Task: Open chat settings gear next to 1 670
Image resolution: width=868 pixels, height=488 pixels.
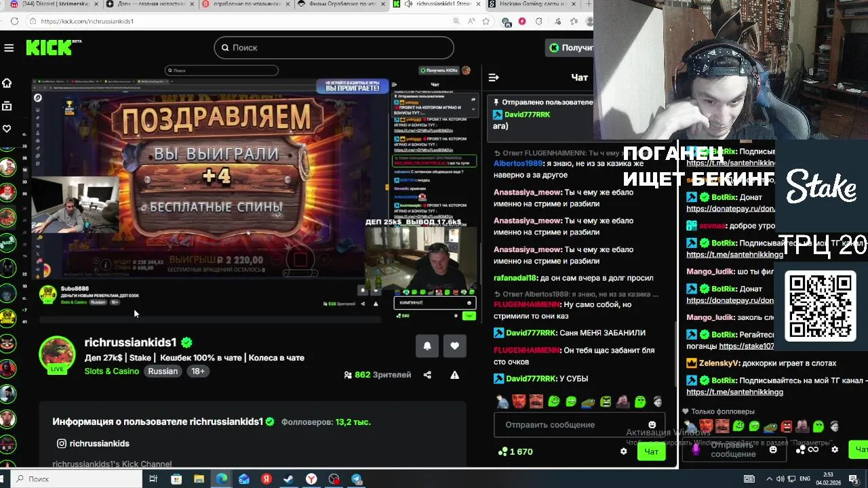Action: (624, 451)
